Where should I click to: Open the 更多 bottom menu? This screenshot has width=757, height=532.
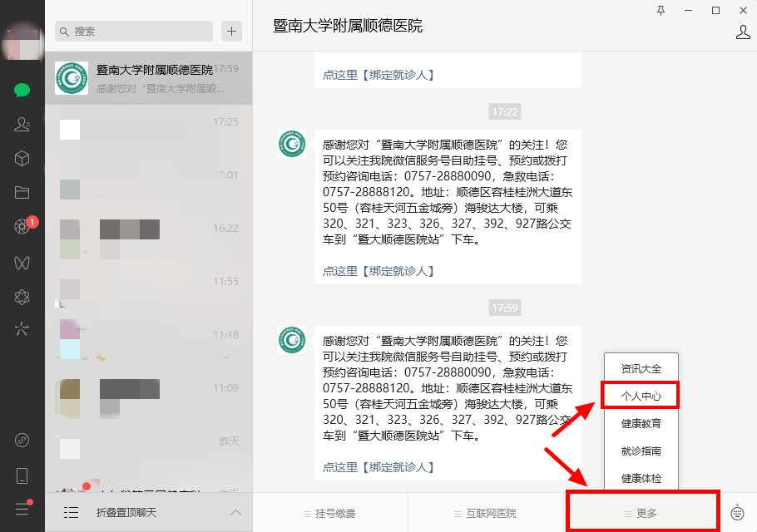pos(641,513)
